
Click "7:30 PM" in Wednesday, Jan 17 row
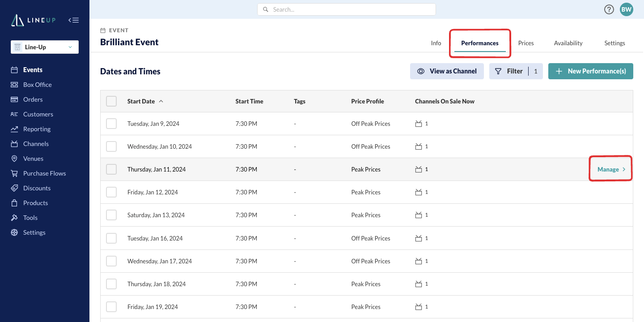click(x=246, y=261)
